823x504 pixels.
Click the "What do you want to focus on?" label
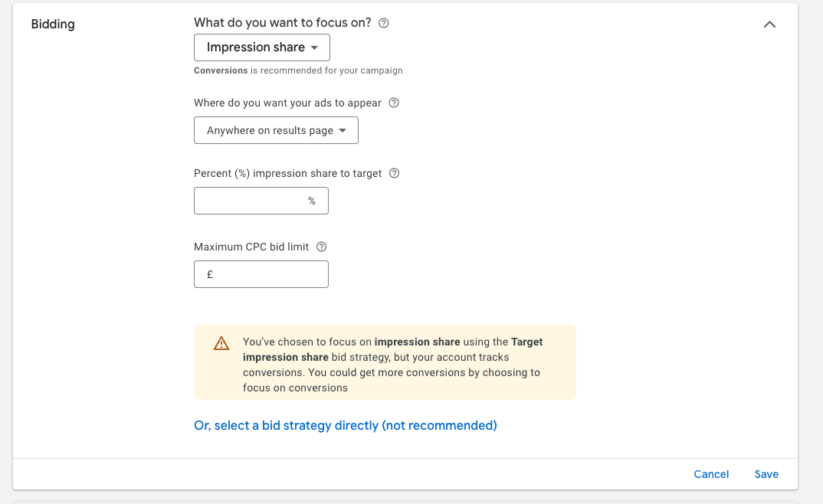point(283,23)
